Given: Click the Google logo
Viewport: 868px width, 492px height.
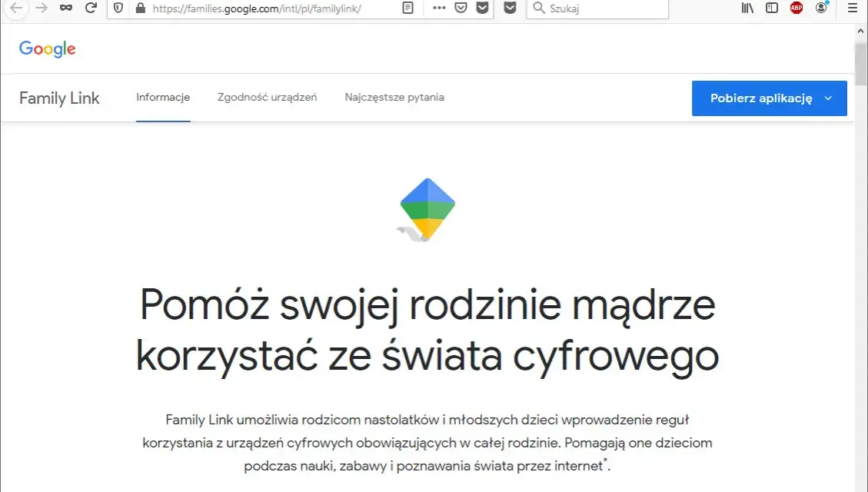Looking at the screenshot, I should (x=47, y=48).
